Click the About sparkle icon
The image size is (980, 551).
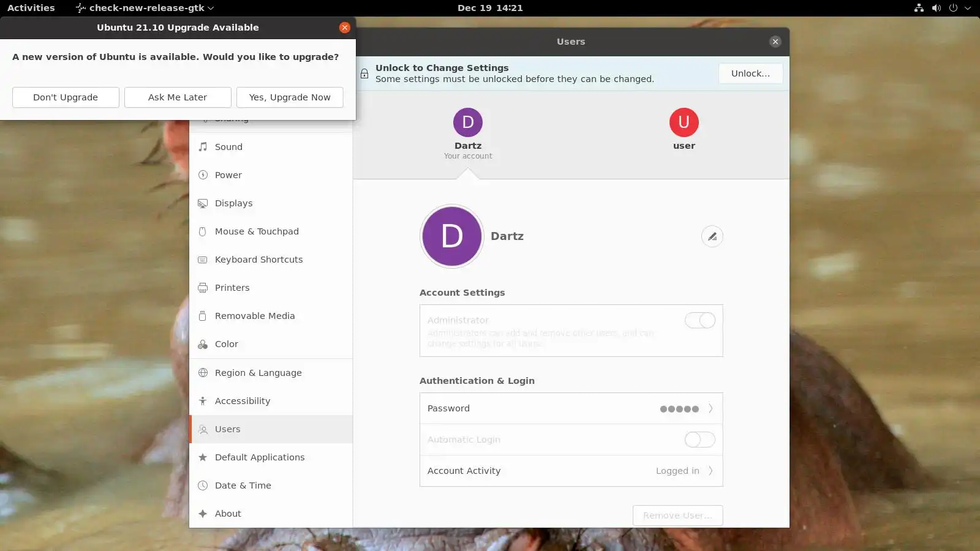pos(203,514)
